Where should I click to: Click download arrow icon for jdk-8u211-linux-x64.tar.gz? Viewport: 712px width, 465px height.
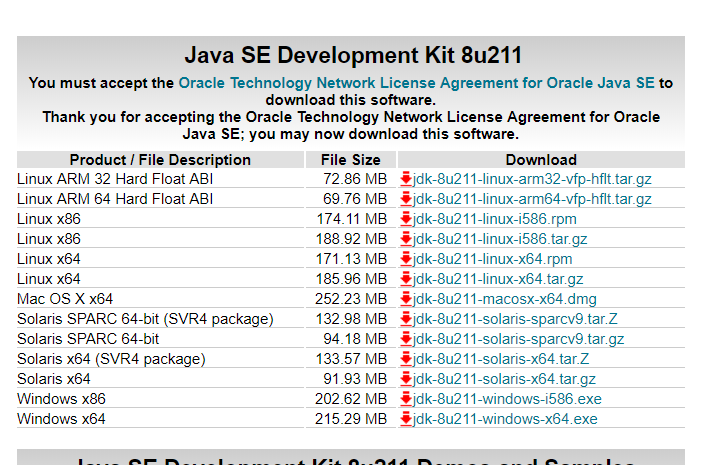(x=406, y=279)
